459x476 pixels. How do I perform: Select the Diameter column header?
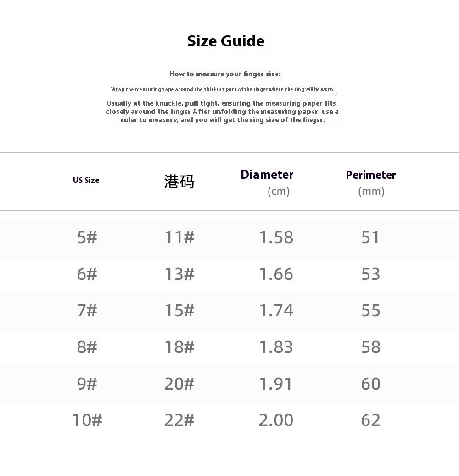(x=267, y=175)
